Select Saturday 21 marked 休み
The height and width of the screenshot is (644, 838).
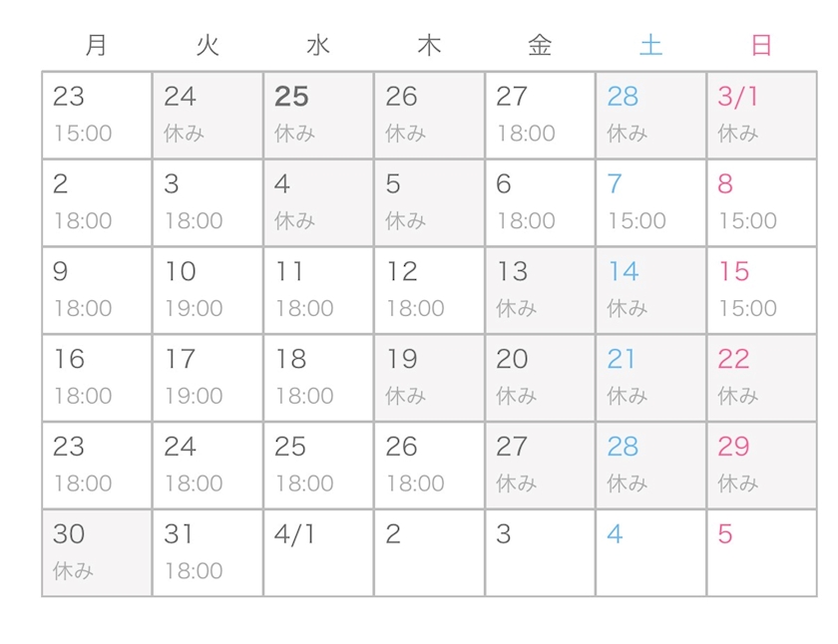[x=650, y=378]
